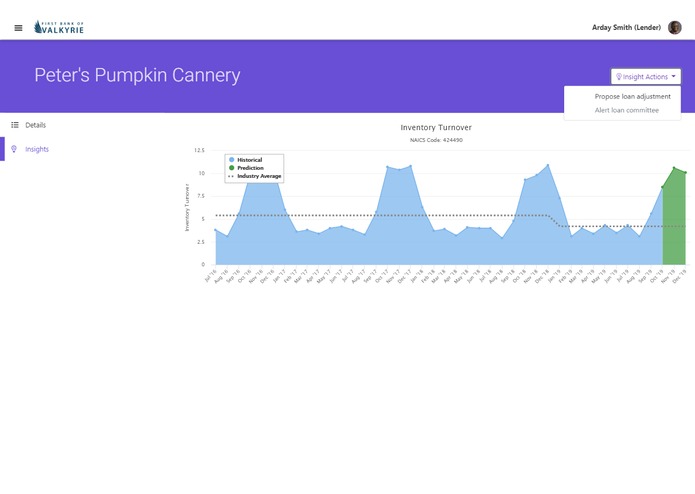Click the NAICS Code: 424490 subtitle
The width and height of the screenshot is (695, 494).
(x=436, y=140)
